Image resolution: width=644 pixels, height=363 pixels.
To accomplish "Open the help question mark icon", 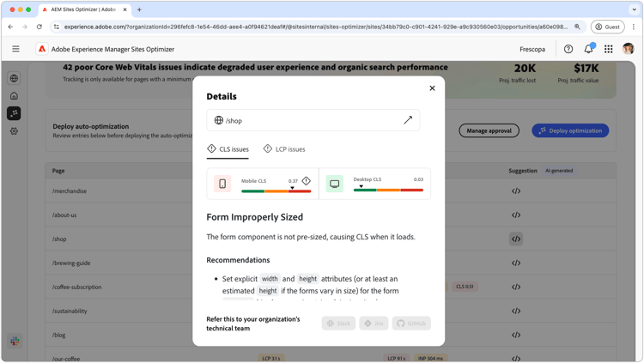I will (x=568, y=49).
